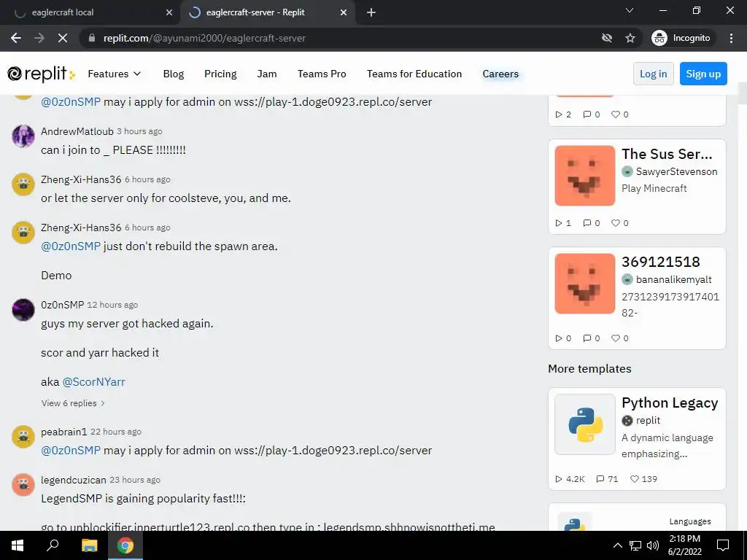Viewport: 747px width, 560px height.
Task: Click legendcuzican's avatar
Action: pyautogui.click(x=23, y=485)
